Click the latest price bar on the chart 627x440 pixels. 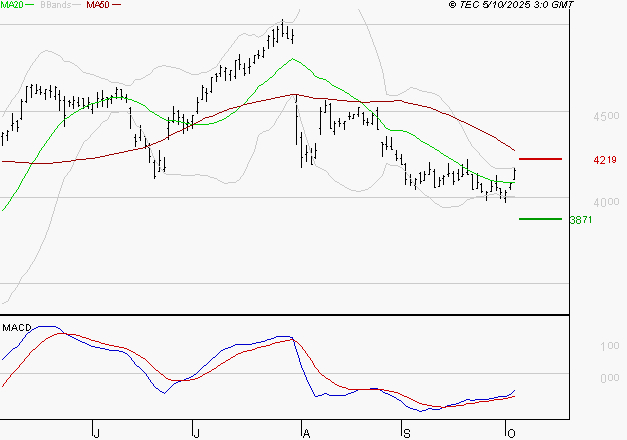tap(514, 175)
